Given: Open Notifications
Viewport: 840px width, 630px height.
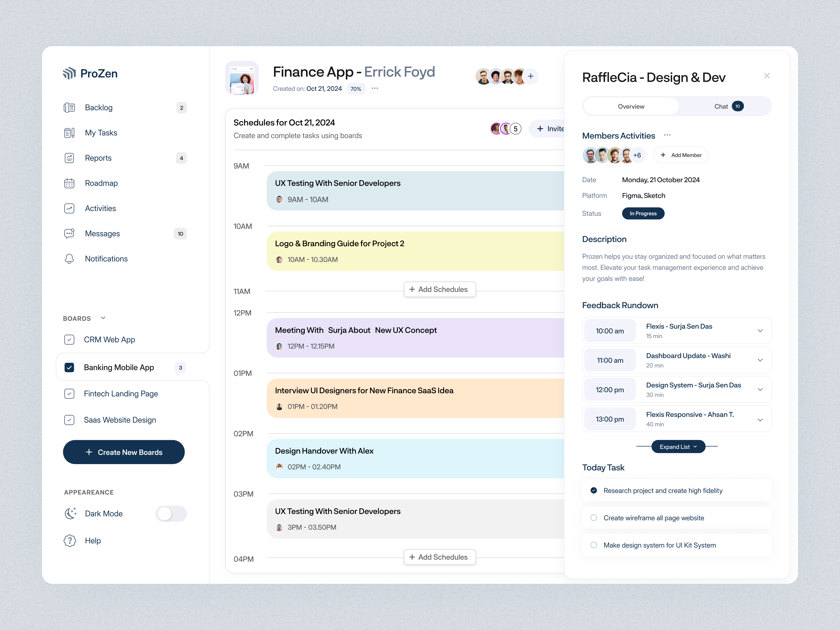Looking at the screenshot, I should point(106,259).
